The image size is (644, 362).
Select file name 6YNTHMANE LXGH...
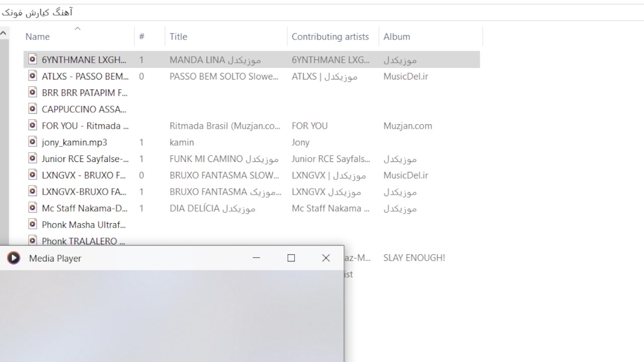tap(85, 60)
